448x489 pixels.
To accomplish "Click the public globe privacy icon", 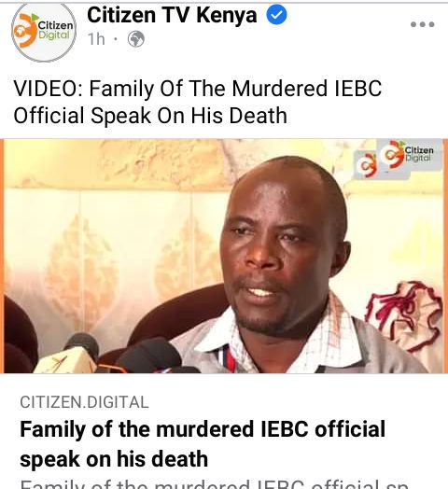I will click(x=136, y=39).
